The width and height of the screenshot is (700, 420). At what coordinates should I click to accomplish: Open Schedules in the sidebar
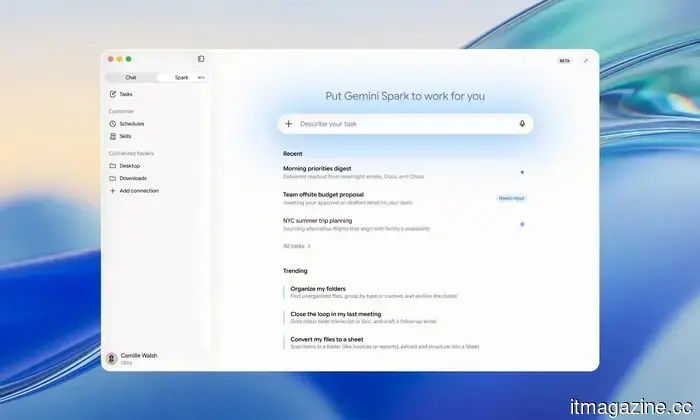pyautogui.click(x=132, y=124)
